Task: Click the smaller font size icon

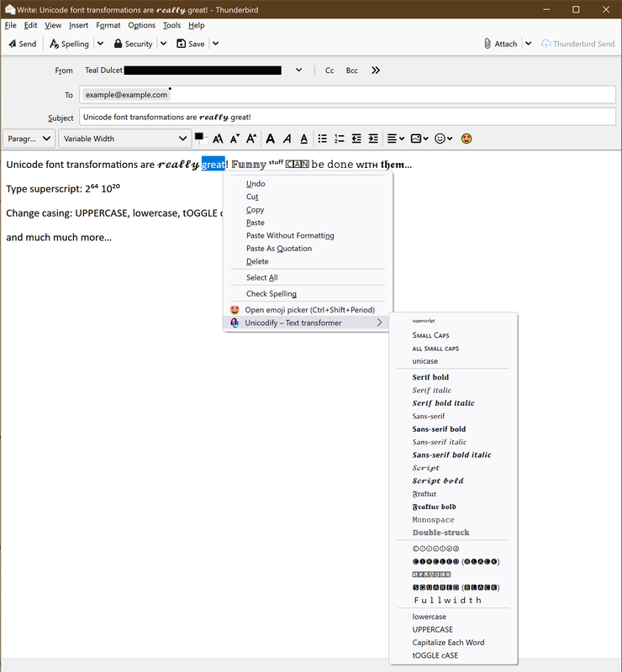Action: coord(235,139)
